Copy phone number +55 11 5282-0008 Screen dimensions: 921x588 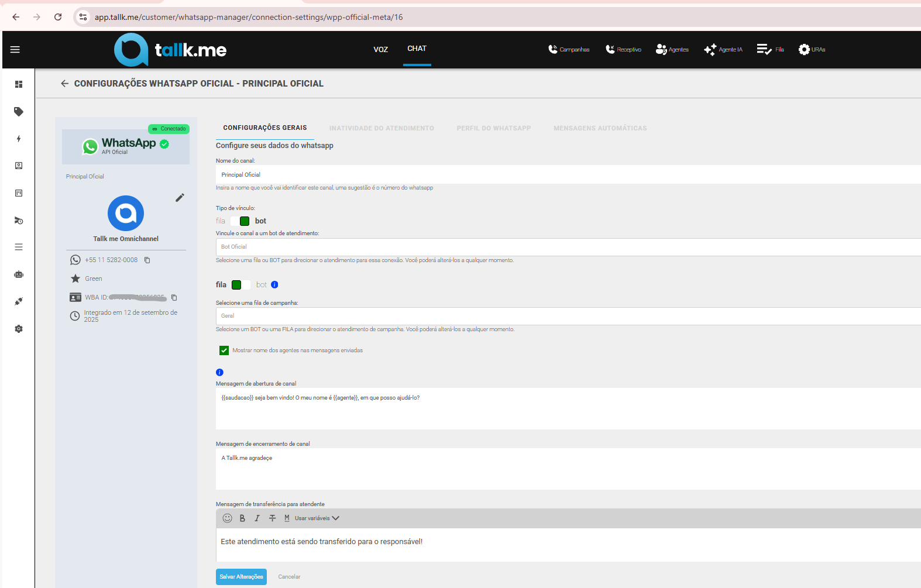point(147,260)
